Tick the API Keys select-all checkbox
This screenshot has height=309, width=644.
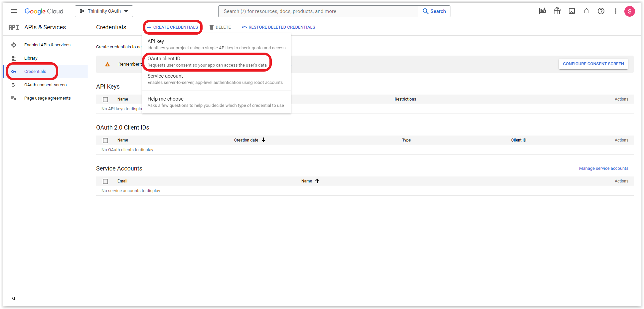click(x=105, y=99)
